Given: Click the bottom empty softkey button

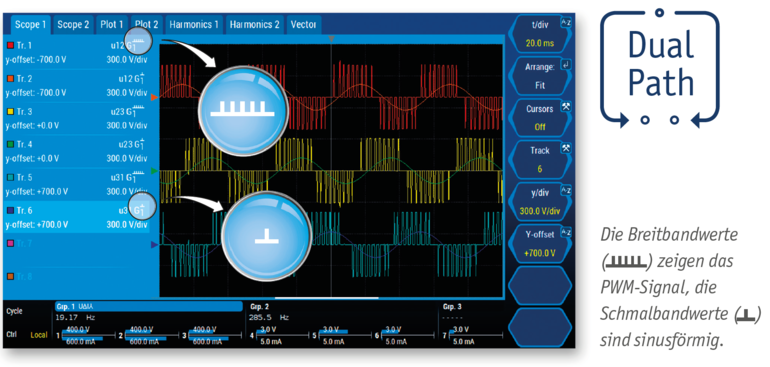Looking at the screenshot, I should pyautogui.click(x=540, y=327).
